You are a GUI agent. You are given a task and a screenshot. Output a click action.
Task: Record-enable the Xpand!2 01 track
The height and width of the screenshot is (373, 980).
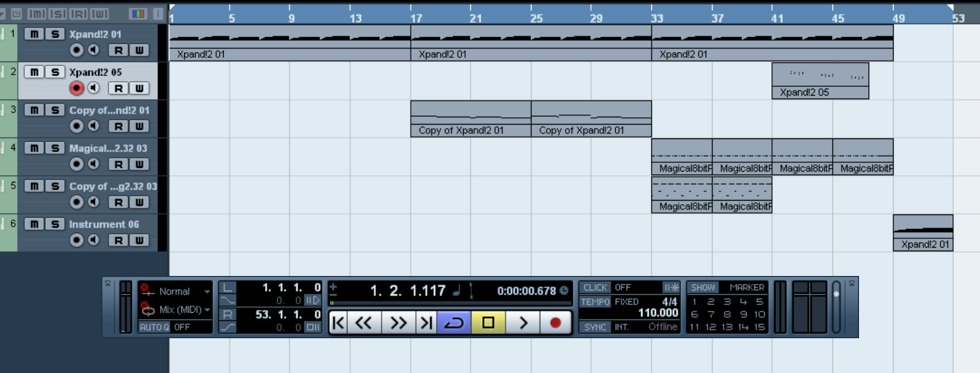click(76, 50)
